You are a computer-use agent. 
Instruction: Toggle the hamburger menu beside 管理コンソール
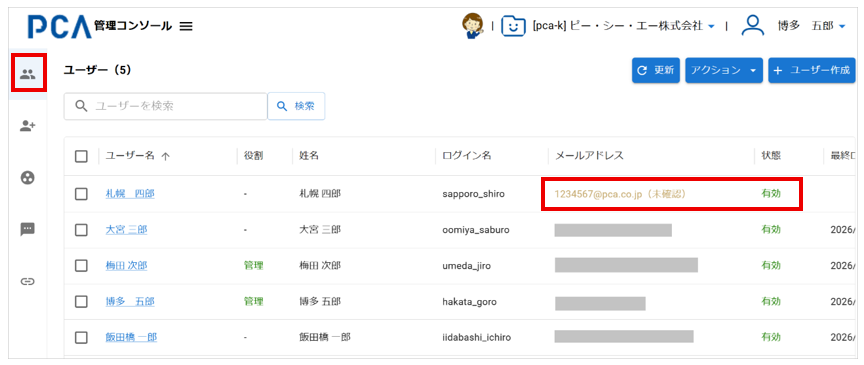pyautogui.click(x=186, y=26)
